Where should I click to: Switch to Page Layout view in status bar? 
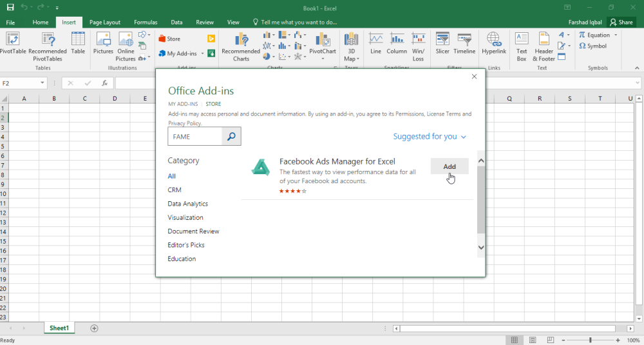[533, 340]
